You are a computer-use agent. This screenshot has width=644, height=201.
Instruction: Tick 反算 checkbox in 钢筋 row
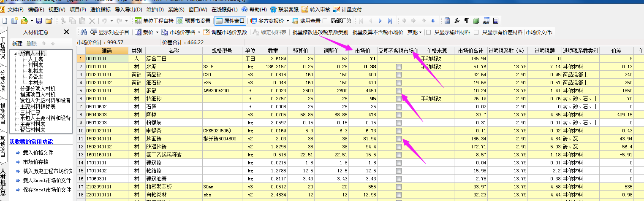399,91
